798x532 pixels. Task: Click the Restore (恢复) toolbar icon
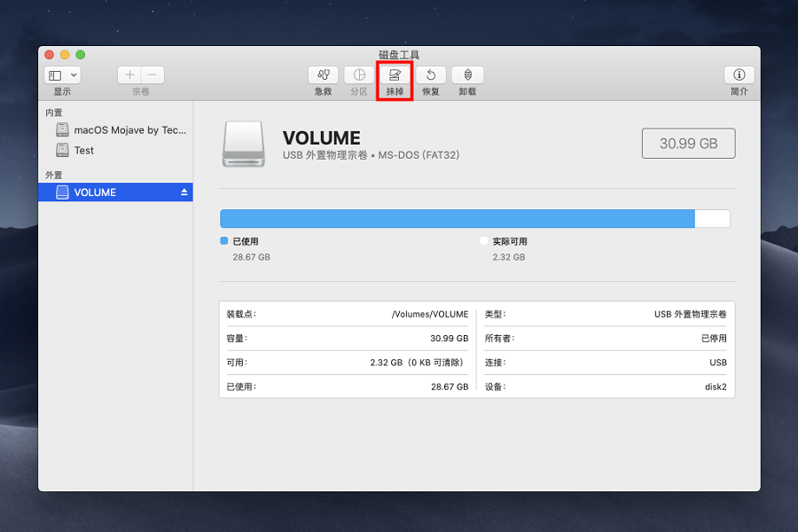(x=431, y=75)
